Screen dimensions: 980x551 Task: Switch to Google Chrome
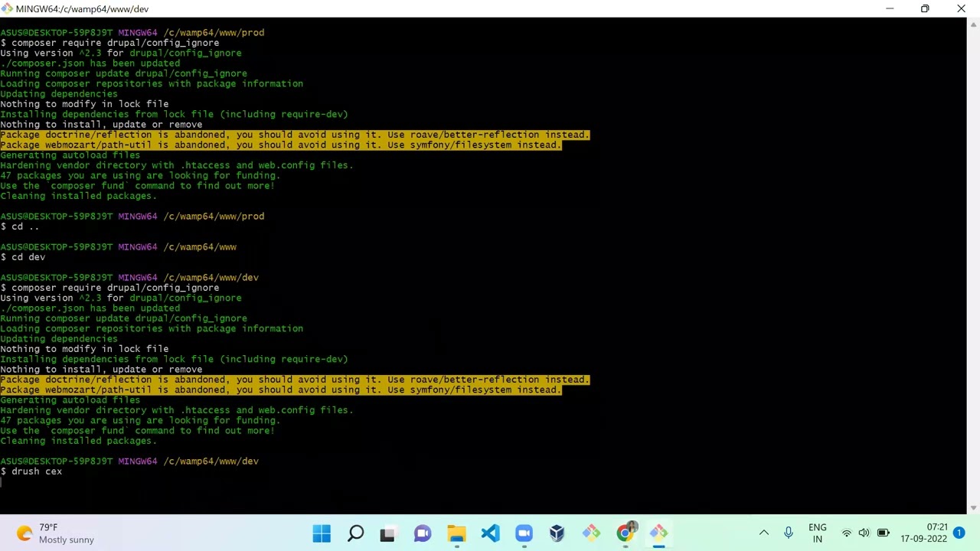click(x=625, y=533)
